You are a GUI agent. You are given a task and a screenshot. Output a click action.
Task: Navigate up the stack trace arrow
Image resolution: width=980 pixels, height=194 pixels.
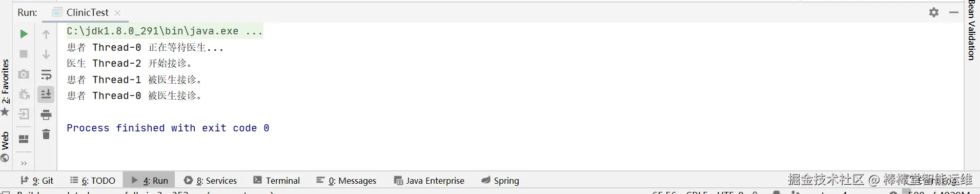coord(46,34)
